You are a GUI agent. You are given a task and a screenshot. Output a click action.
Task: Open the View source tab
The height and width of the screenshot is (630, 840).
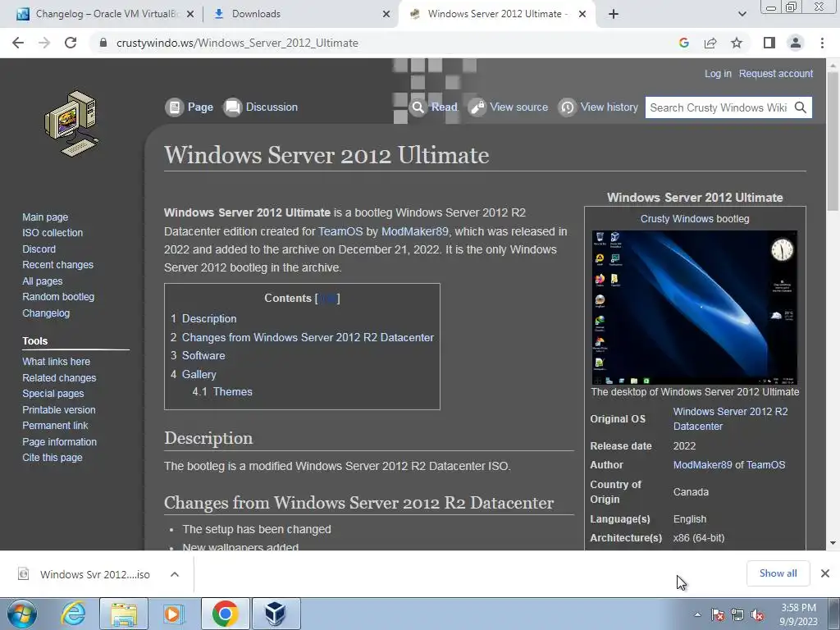click(x=508, y=107)
